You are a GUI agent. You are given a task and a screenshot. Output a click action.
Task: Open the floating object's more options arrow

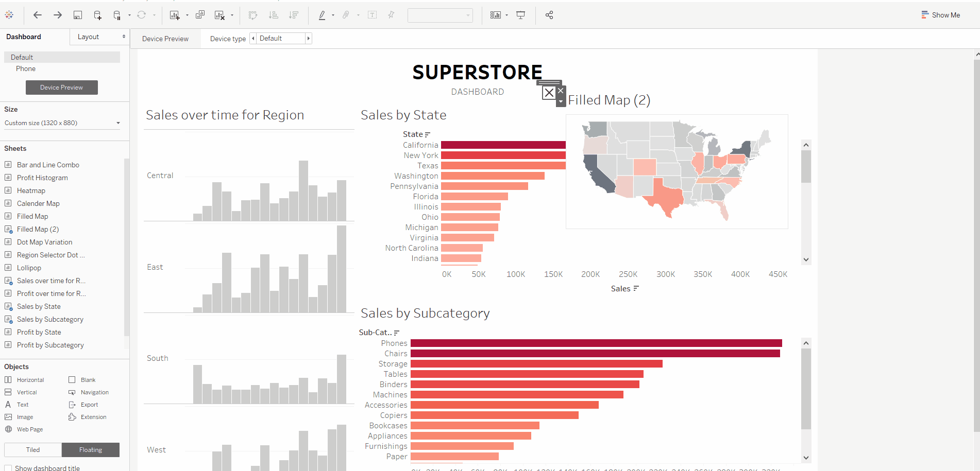coord(561,102)
